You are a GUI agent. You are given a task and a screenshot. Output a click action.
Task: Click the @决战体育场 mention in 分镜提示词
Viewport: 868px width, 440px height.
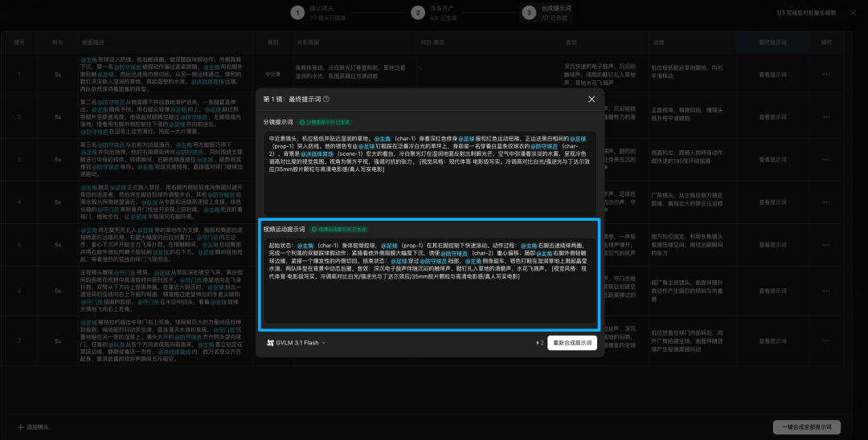317,154
